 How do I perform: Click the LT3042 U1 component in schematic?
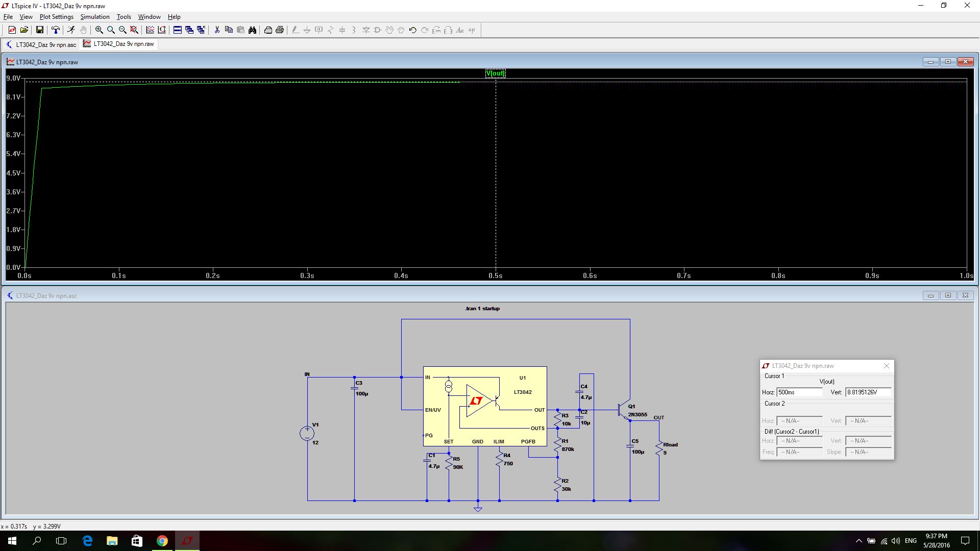[x=485, y=406]
